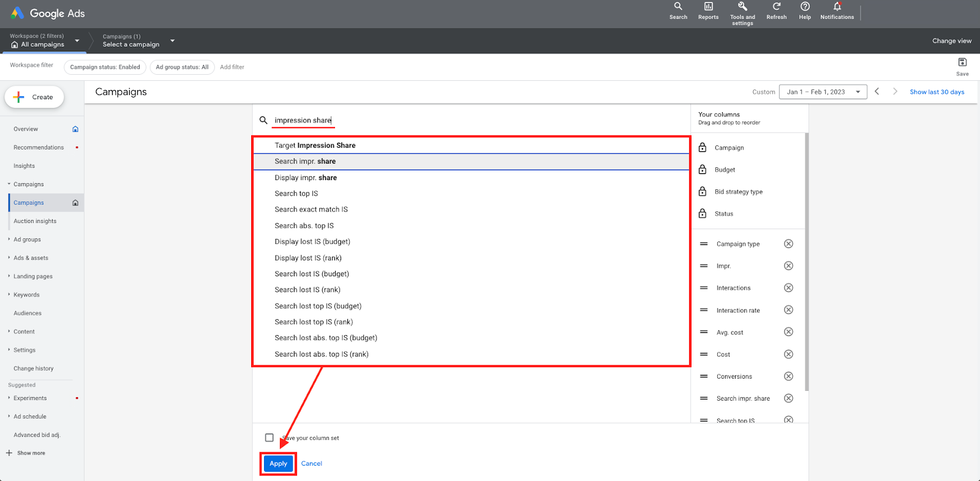The height and width of the screenshot is (481, 980).
Task: Remove Avg. cost column
Action: click(788, 332)
